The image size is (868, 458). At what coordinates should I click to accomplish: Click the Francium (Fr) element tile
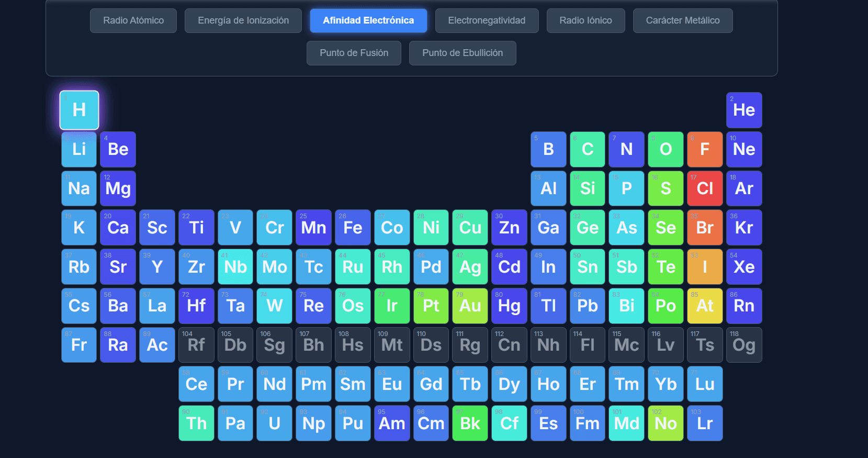79,345
